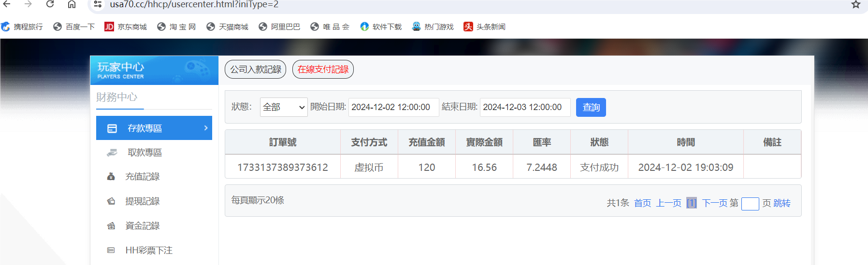This screenshot has width=868, height=265.
Task: Open the 淘宝网 bookmark
Action: pyautogui.click(x=176, y=27)
